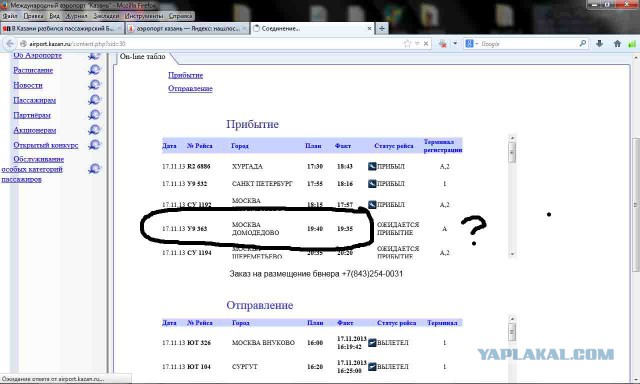The height and width of the screenshot is (384, 640).
Task: Open the 'Новости' sidebar link
Action: pyautogui.click(x=28, y=85)
